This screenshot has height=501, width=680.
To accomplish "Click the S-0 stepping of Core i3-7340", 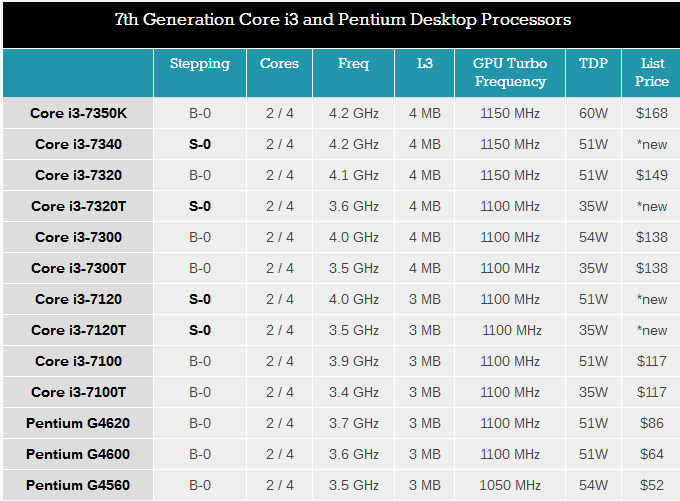I will coord(200,144).
